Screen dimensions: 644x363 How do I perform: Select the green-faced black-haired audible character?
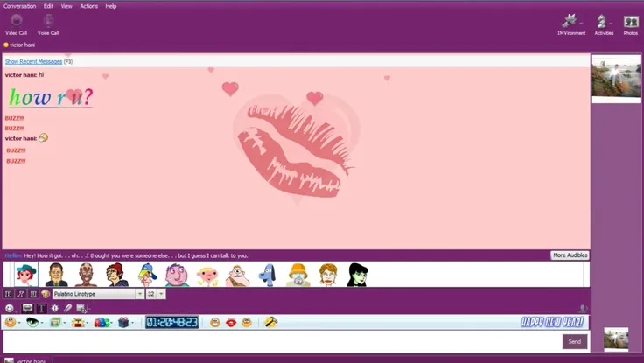pos(357,275)
